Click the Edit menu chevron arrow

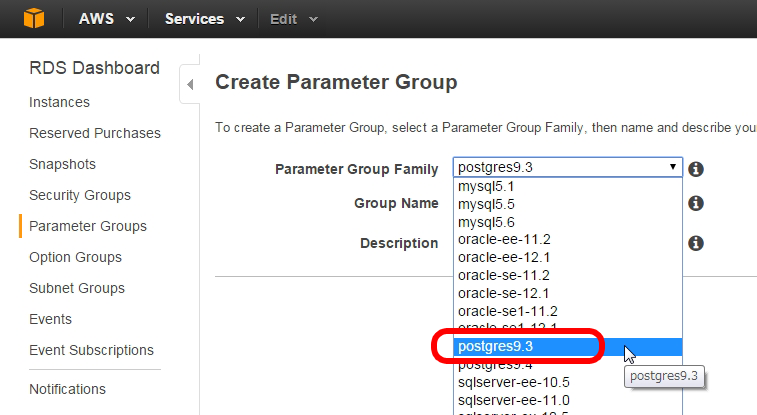point(313,20)
